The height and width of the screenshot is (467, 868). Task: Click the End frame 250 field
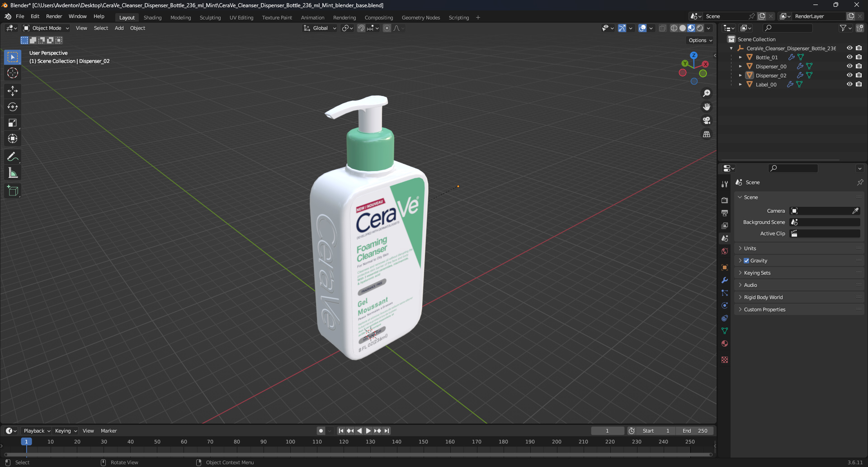click(x=695, y=431)
